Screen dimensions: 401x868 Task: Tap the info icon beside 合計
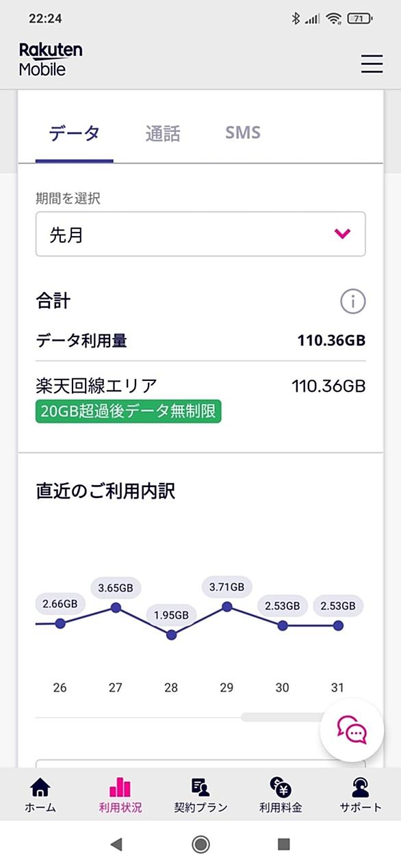(353, 301)
